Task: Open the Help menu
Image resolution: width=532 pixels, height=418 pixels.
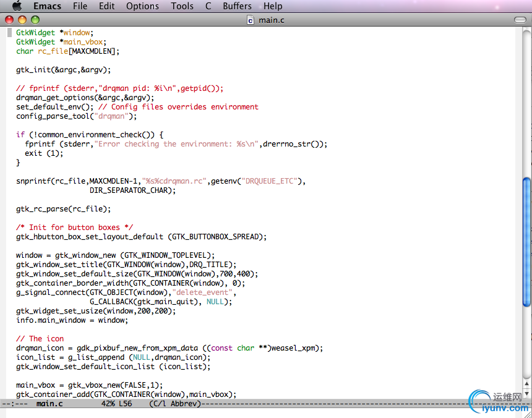Action: point(273,6)
